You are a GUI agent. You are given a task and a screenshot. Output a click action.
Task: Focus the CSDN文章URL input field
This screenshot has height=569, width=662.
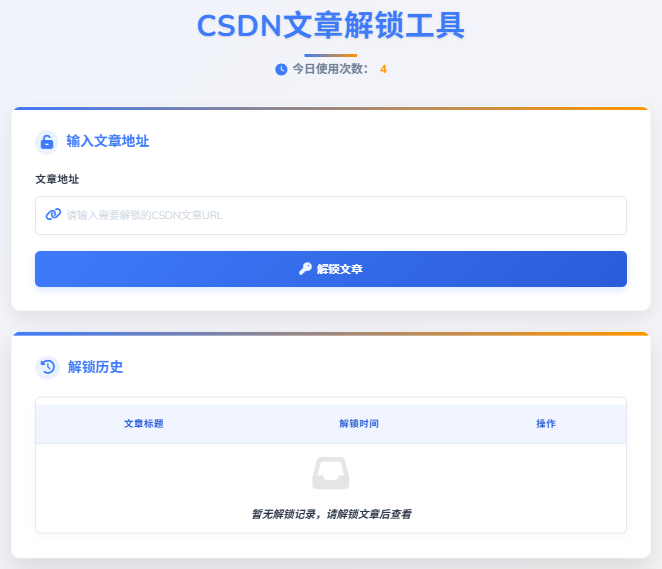click(331, 215)
